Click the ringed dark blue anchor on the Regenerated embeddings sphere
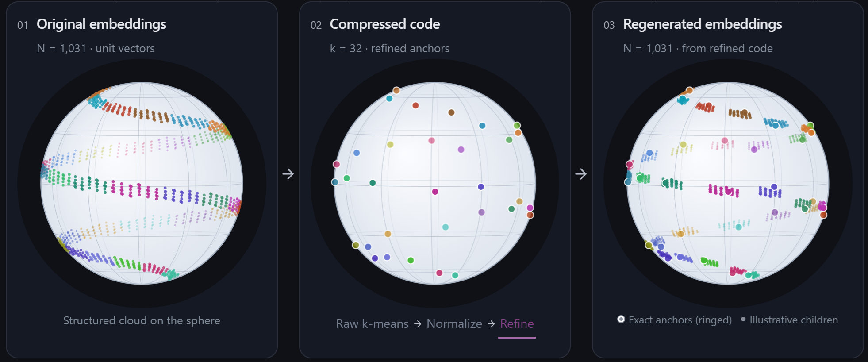Image resolution: width=868 pixels, height=362 pixels. tap(774, 187)
